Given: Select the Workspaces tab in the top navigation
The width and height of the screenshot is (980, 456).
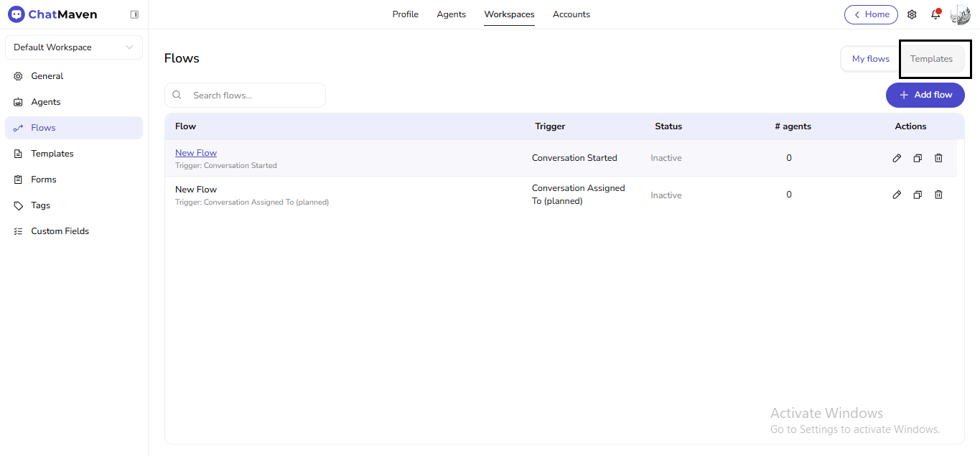Looking at the screenshot, I should click(509, 14).
